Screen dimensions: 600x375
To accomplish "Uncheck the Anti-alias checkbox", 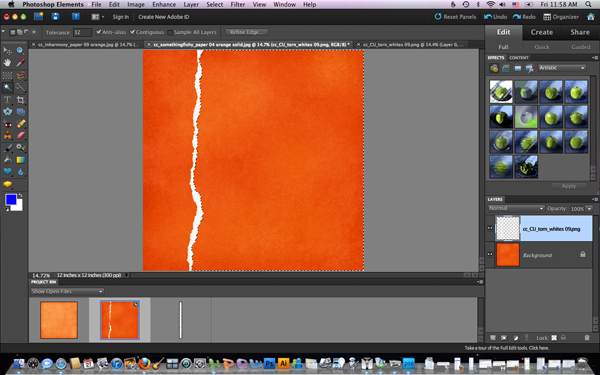I will pyautogui.click(x=99, y=32).
